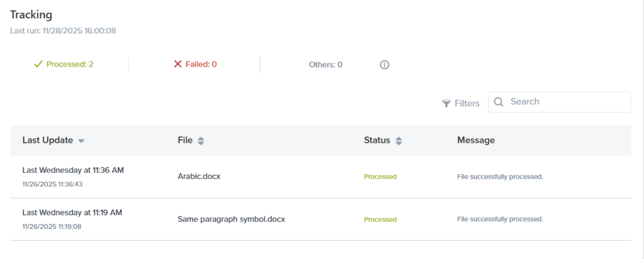This screenshot has height=259, width=644.
Task: Toggle File column sort arrows
Action: pos(201,141)
